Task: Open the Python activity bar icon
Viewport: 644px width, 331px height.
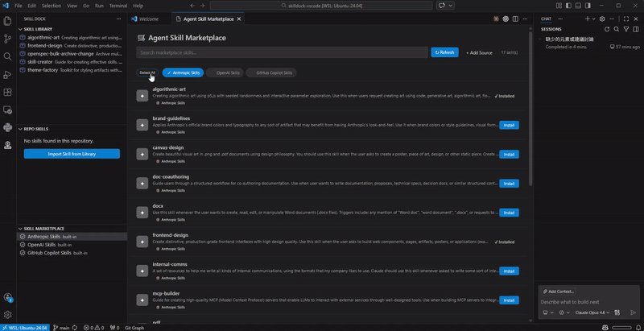Action: tap(7, 127)
